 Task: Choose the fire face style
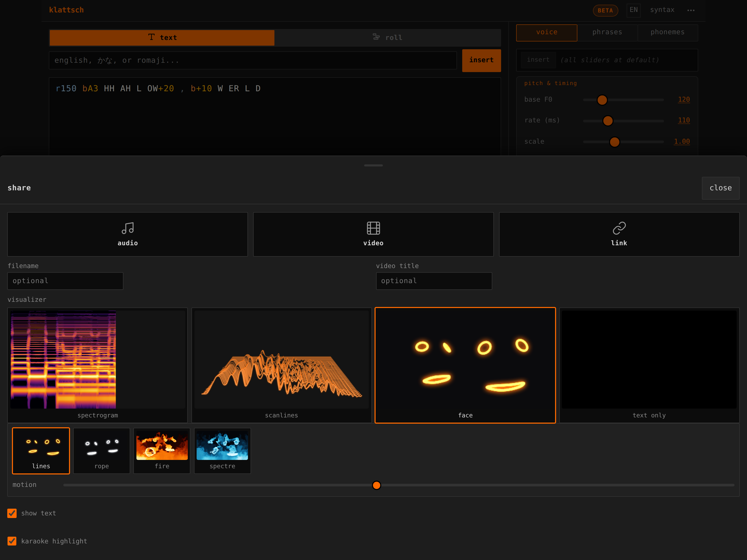[x=162, y=451]
